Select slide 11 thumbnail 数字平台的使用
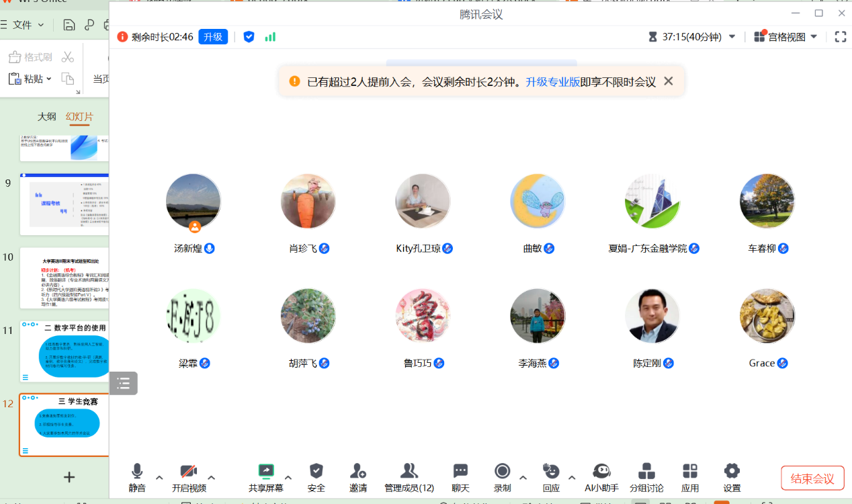This screenshot has width=852, height=504. (x=65, y=351)
